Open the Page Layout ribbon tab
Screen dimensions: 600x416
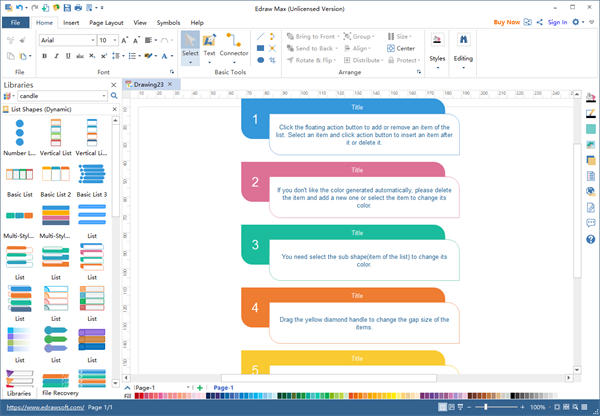click(107, 21)
